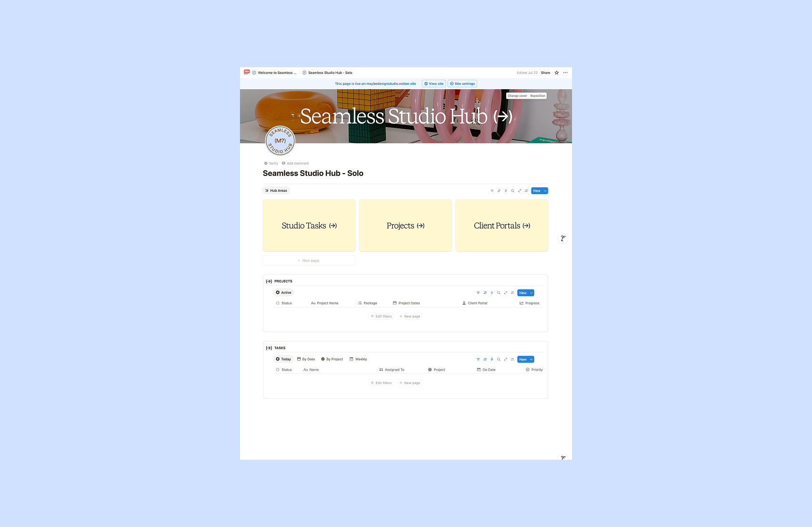
Task: Open the three-dot page menu
Action: tap(565, 73)
